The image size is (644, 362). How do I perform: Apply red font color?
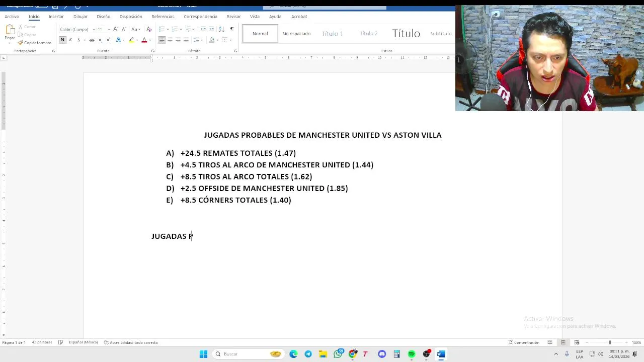pyautogui.click(x=144, y=40)
